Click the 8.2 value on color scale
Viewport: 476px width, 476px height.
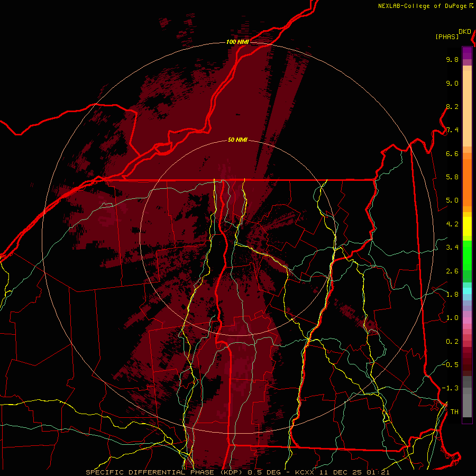click(x=452, y=106)
